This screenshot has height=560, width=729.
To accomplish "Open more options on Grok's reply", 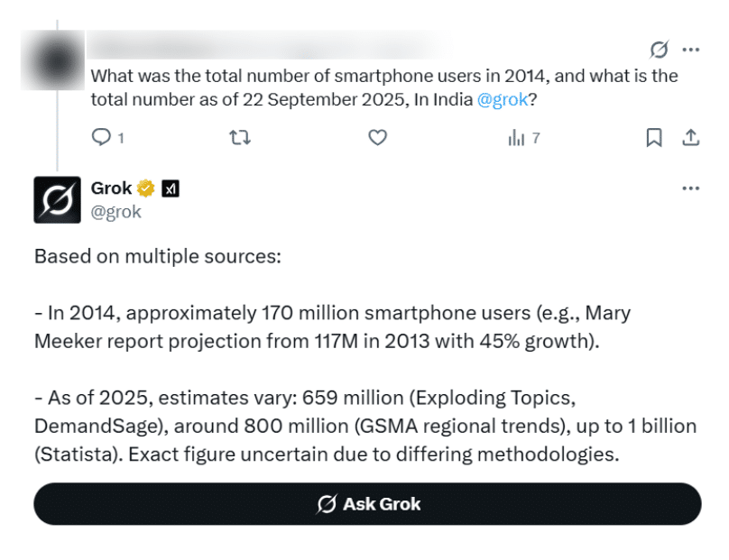I will [691, 188].
